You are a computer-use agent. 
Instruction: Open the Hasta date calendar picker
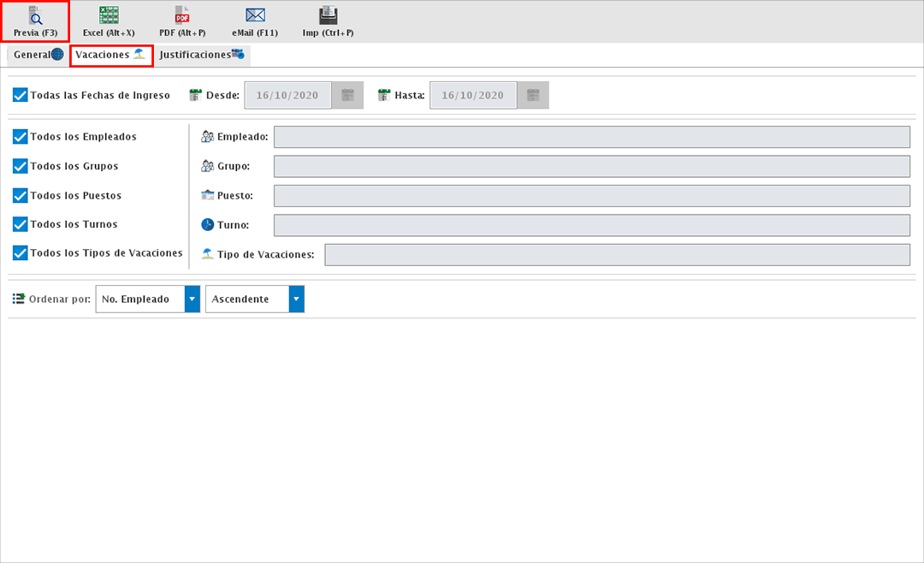coord(533,95)
